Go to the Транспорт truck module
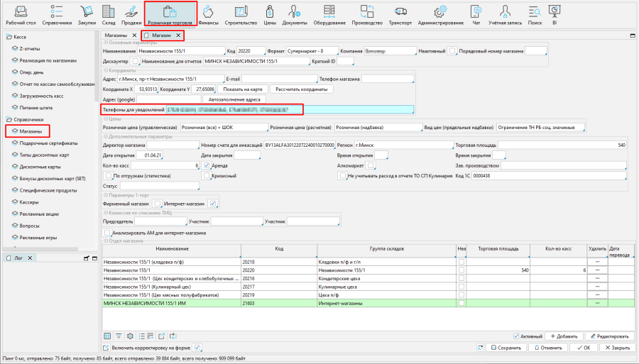This screenshot has height=364, width=639. [x=400, y=15]
